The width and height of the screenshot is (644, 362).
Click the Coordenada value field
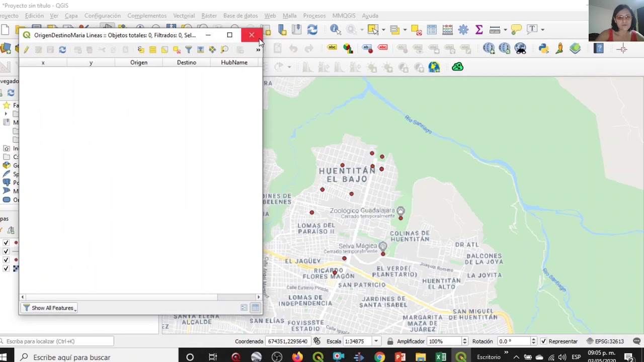point(287,341)
